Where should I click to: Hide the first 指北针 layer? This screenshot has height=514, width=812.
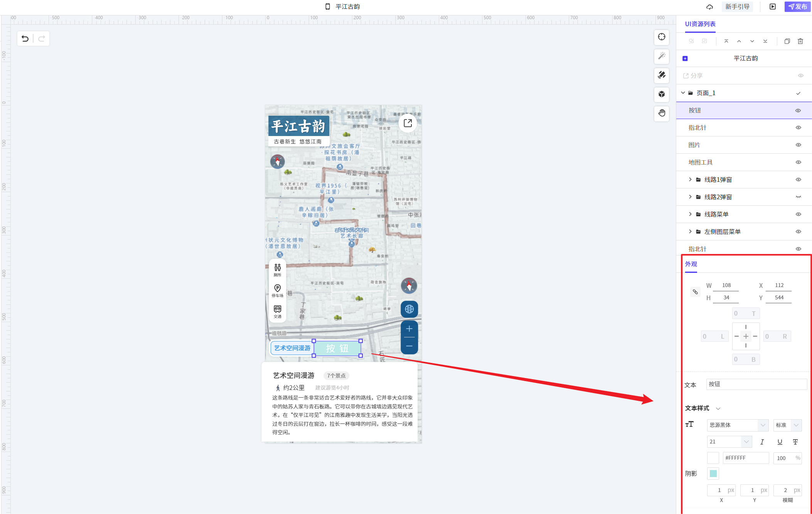(798, 128)
